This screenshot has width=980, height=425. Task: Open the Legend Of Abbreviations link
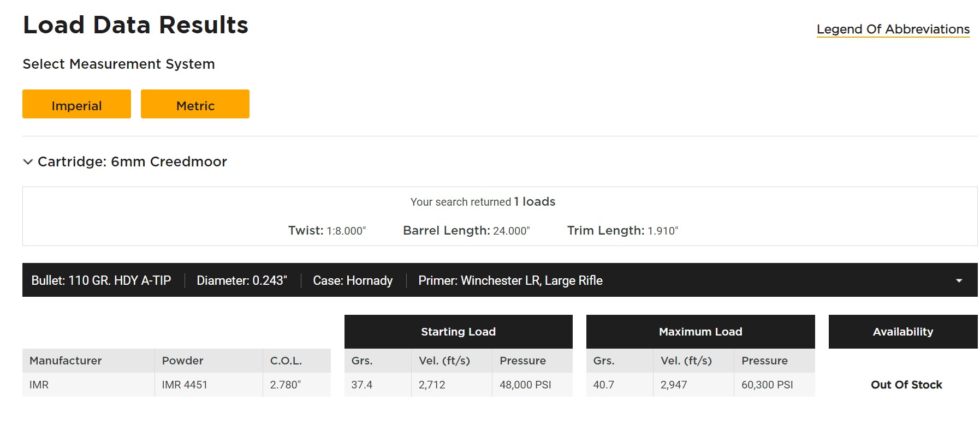pyautogui.click(x=893, y=29)
